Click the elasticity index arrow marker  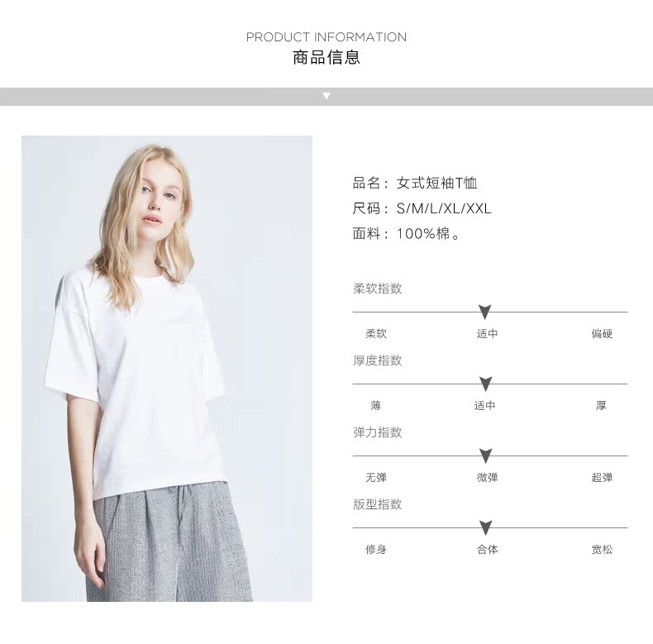485,456
